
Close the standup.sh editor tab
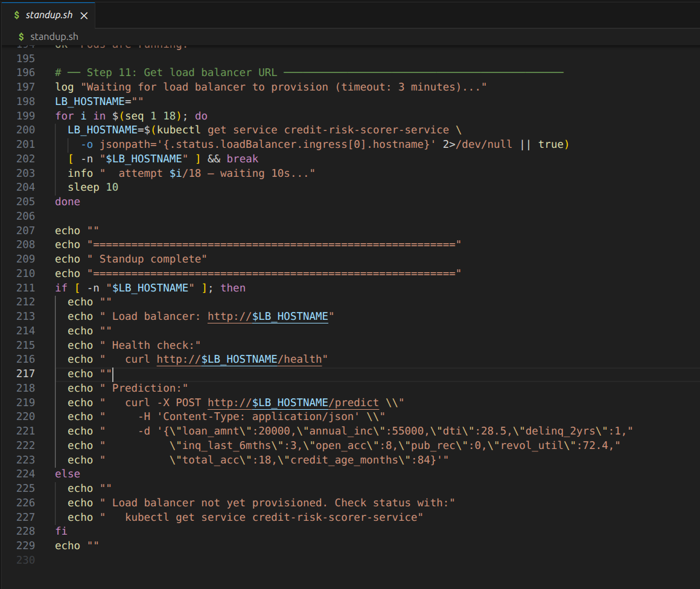(84, 16)
